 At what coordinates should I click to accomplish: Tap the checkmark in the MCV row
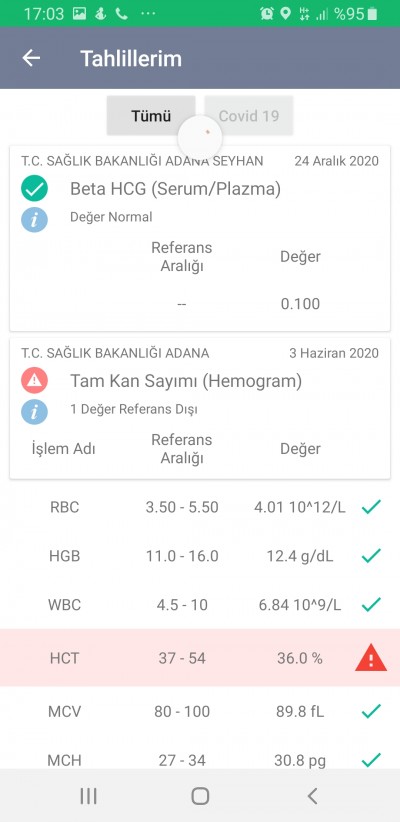pos(371,711)
